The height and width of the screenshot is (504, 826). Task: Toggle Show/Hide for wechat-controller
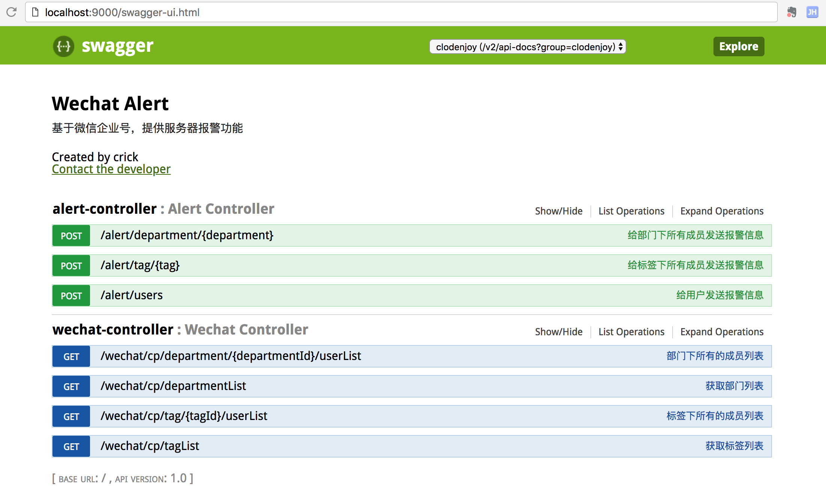pyautogui.click(x=559, y=332)
